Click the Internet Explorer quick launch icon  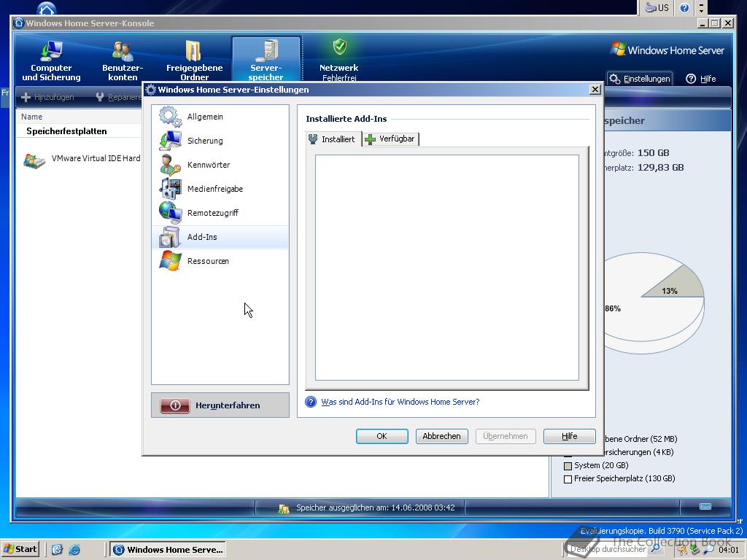pos(74,550)
